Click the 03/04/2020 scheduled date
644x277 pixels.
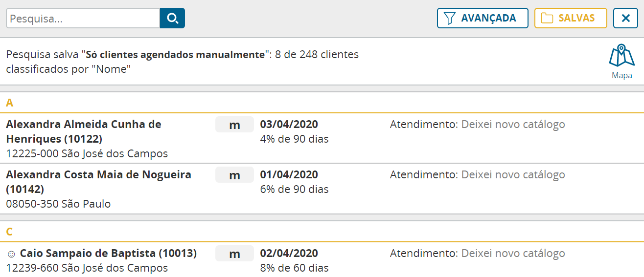(x=289, y=124)
